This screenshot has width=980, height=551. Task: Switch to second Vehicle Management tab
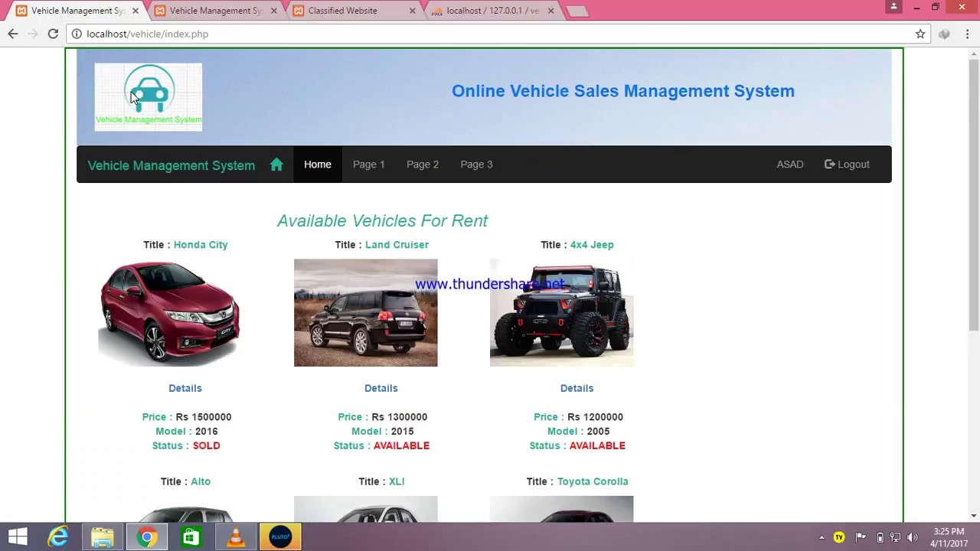coord(214,11)
